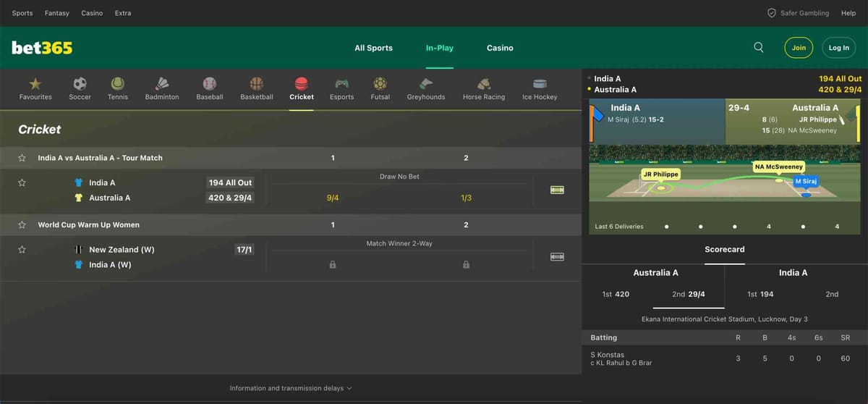Image resolution: width=868 pixels, height=404 pixels.
Task: Click the bet365 logo
Action: click(x=42, y=48)
